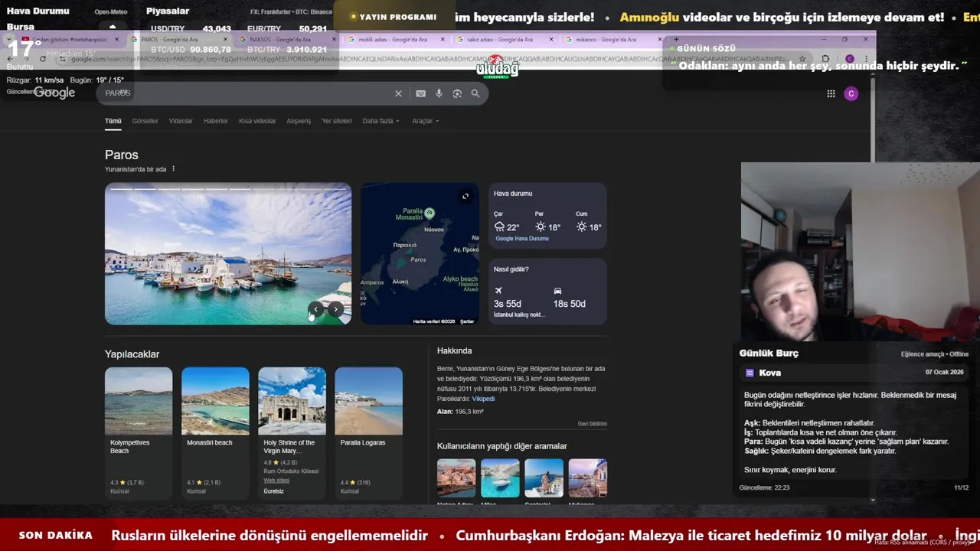Open the Google Hava Durumu link
Screen dimensions: 980x551
522,239
